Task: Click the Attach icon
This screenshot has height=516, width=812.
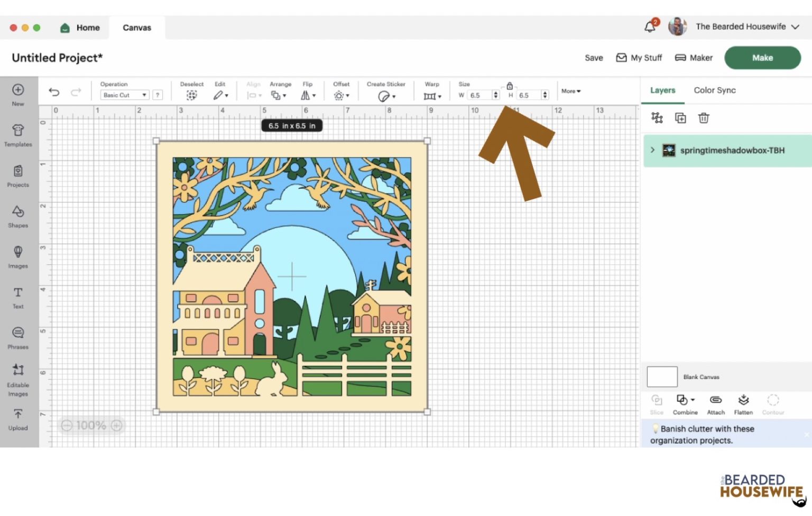Action: tap(715, 404)
